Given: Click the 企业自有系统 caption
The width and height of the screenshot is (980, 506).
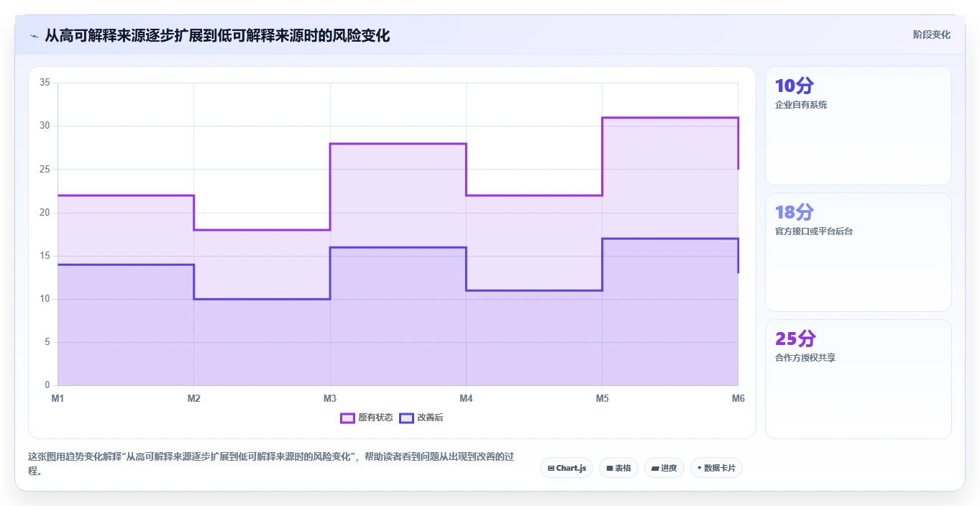Looking at the screenshot, I should coord(801,105).
